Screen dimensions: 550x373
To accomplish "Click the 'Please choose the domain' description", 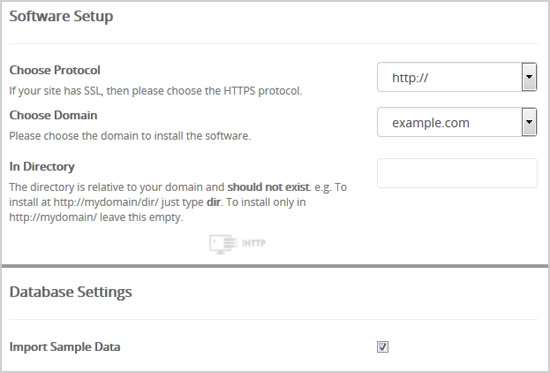I will [x=130, y=136].
